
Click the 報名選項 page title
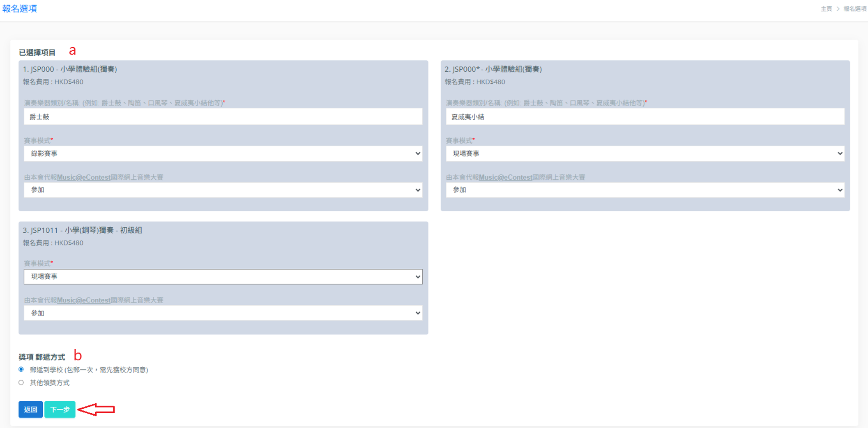coord(20,9)
